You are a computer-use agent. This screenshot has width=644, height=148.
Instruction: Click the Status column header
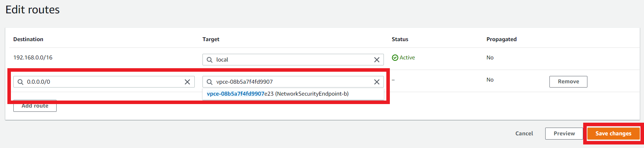click(400, 39)
